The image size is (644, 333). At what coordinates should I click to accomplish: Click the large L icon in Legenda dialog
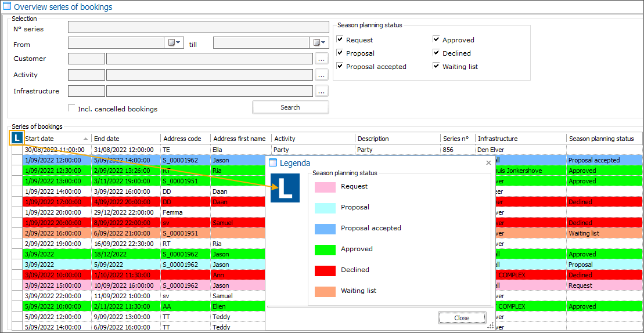[285, 188]
